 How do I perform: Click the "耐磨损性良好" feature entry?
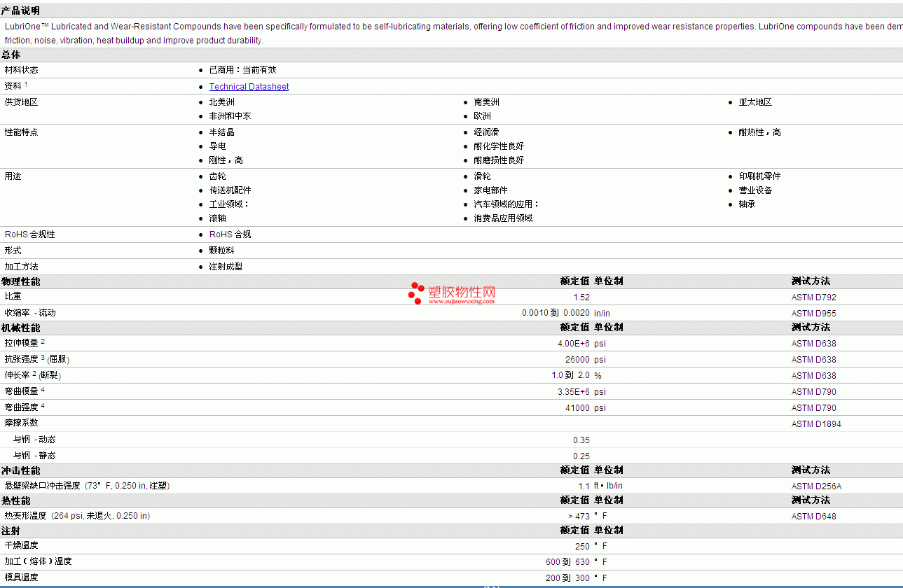tap(499, 160)
